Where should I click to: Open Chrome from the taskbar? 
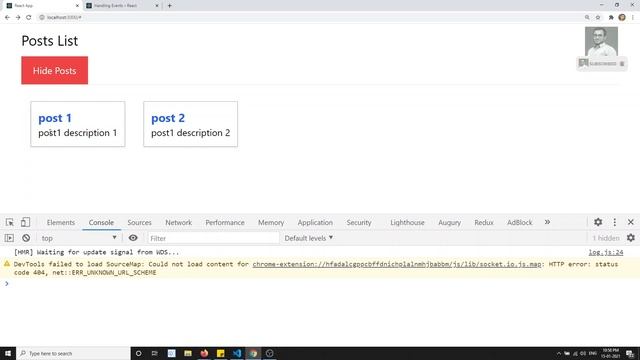tap(253, 353)
